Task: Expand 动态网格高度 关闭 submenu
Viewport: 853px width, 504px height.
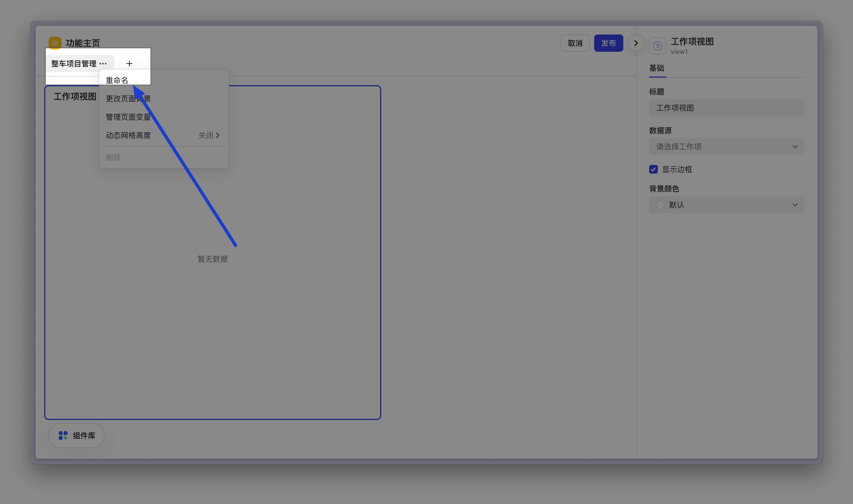Action: [x=164, y=136]
